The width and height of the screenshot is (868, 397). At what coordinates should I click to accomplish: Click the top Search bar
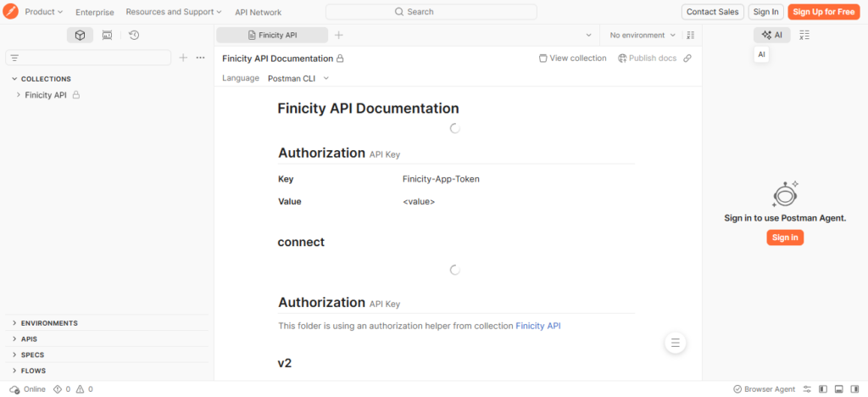[x=431, y=12]
